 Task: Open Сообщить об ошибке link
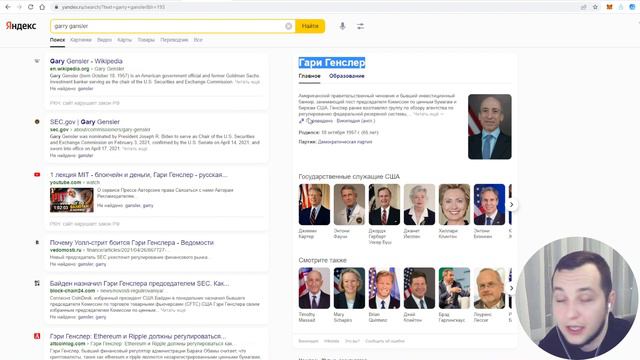[385, 341]
